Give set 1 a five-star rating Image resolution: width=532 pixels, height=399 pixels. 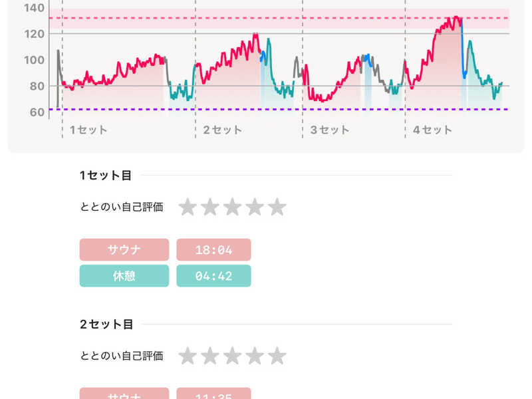click(277, 207)
